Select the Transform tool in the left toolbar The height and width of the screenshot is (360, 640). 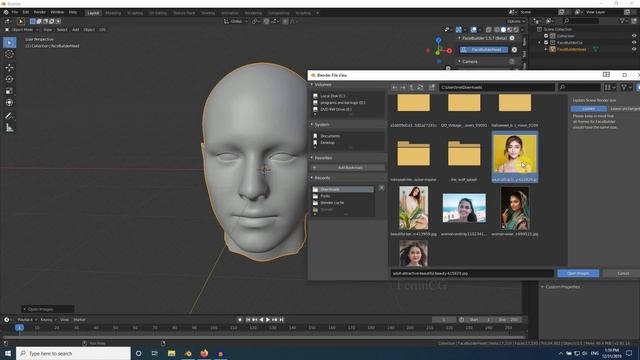pyautogui.click(x=9, y=102)
